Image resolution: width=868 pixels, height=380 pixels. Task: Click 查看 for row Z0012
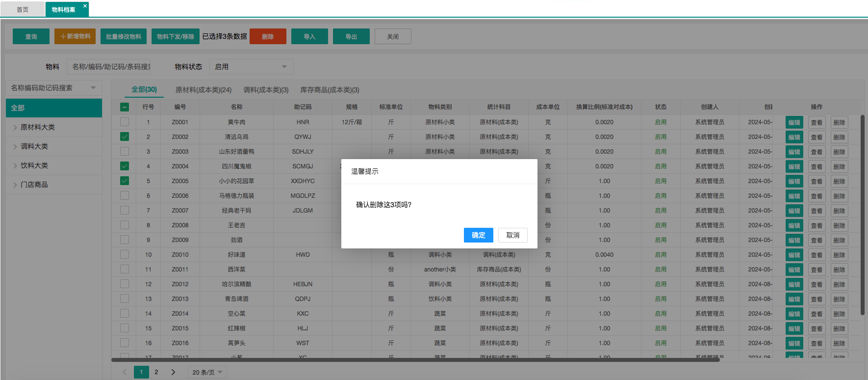(x=817, y=284)
